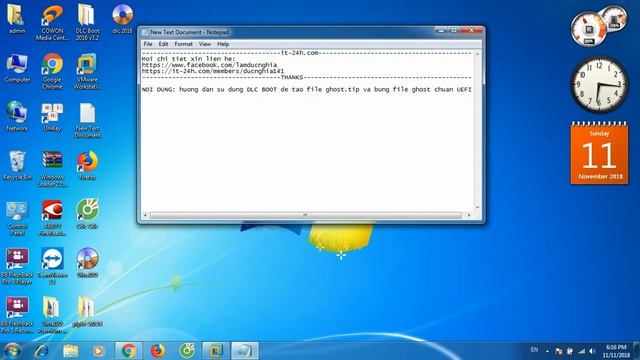640x360 pixels.
Task: Open the Cốc Cốc browser desktop shortcut
Action: pos(87,213)
